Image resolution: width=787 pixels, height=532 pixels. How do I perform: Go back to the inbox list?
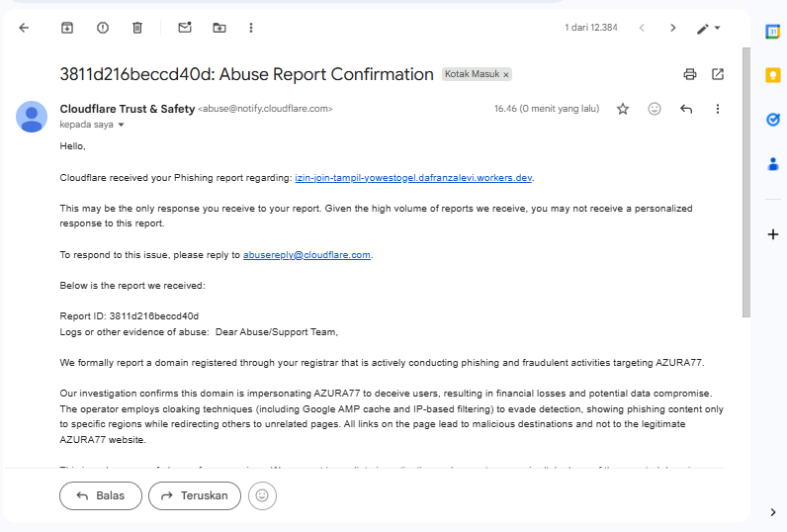24,28
